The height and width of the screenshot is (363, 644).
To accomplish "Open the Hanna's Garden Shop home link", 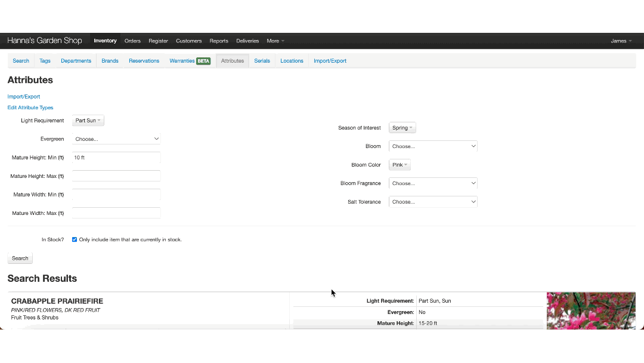I will pyautogui.click(x=45, y=41).
